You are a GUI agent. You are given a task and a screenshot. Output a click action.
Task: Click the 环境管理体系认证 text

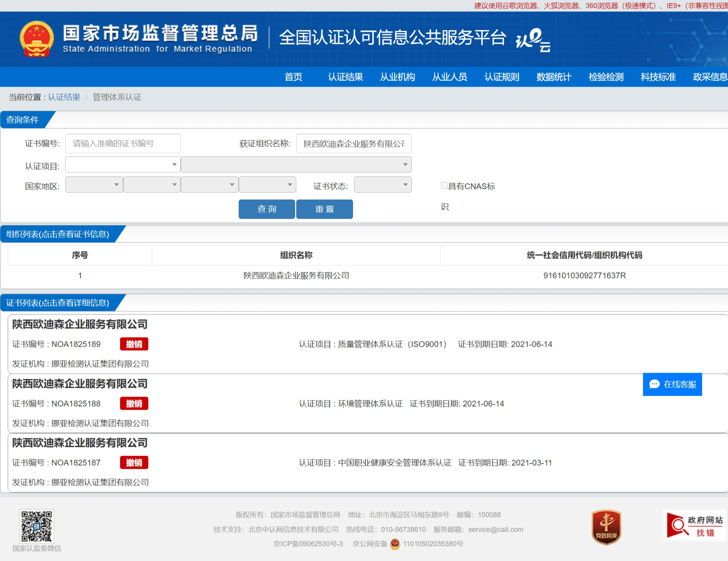370,404
